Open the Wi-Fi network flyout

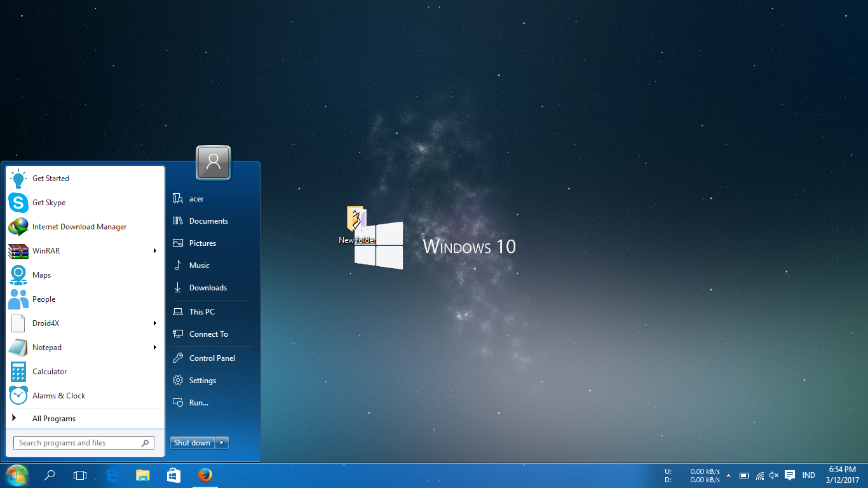coord(759,475)
